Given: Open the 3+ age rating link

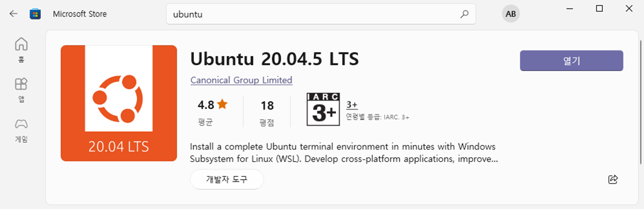Looking at the screenshot, I should (352, 105).
